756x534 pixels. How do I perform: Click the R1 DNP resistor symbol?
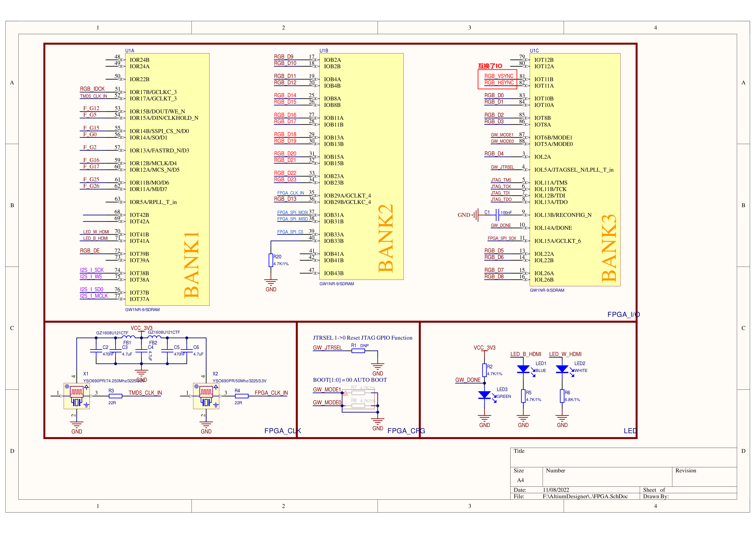pyautogui.click(x=358, y=351)
